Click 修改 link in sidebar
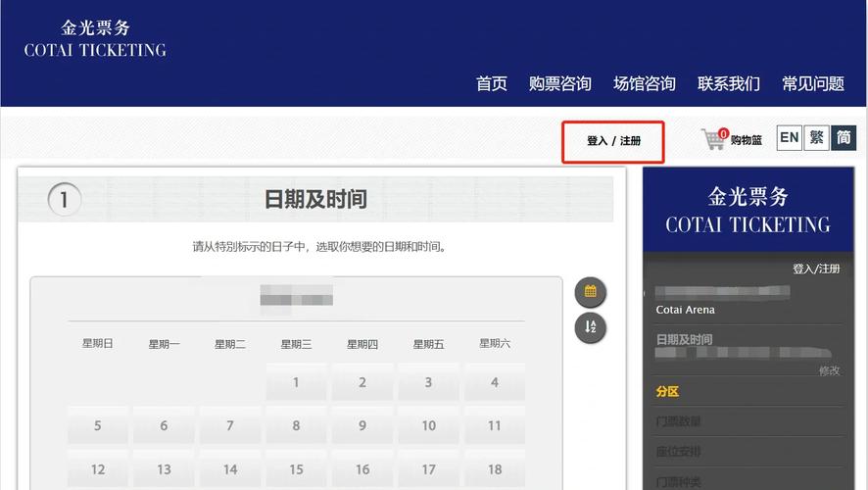Viewport: 868px width, 490px height. (x=829, y=370)
